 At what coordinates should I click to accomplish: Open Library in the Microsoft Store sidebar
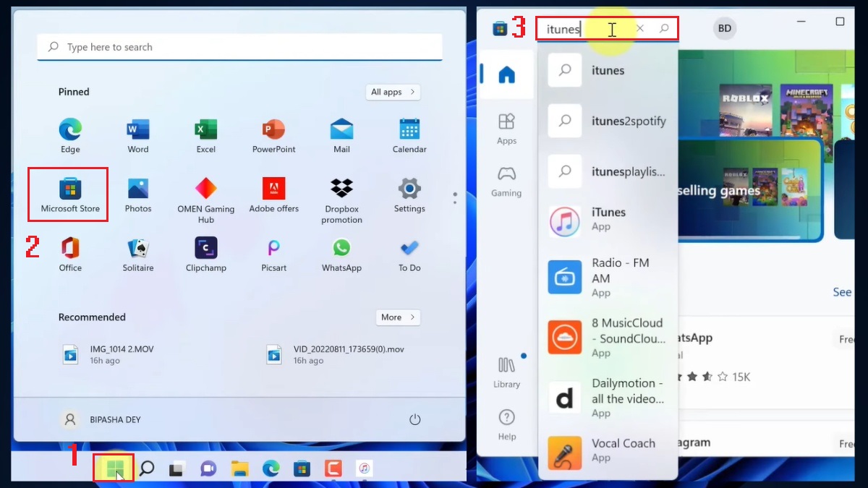(506, 370)
